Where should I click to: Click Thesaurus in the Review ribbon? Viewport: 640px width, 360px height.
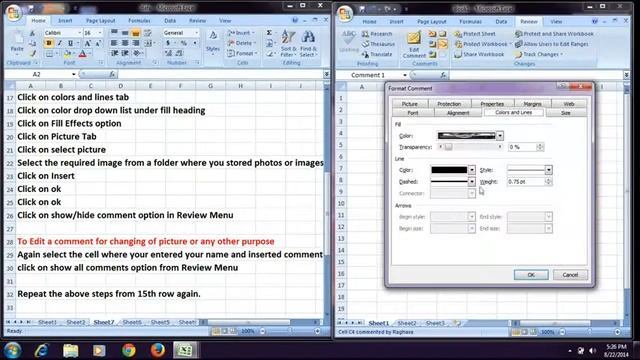[x=378, y=44]
